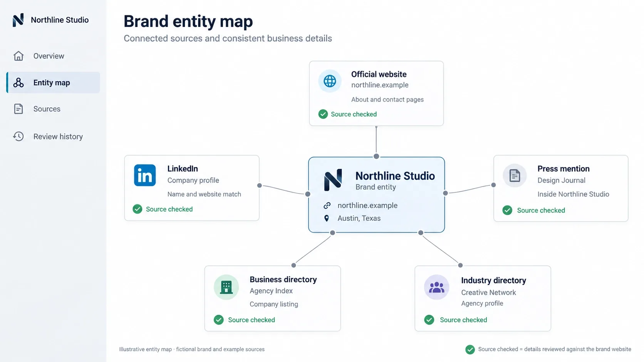Click the document icon on Press mention card
Viewport: 644px width, 362px height.
(515, 176)
